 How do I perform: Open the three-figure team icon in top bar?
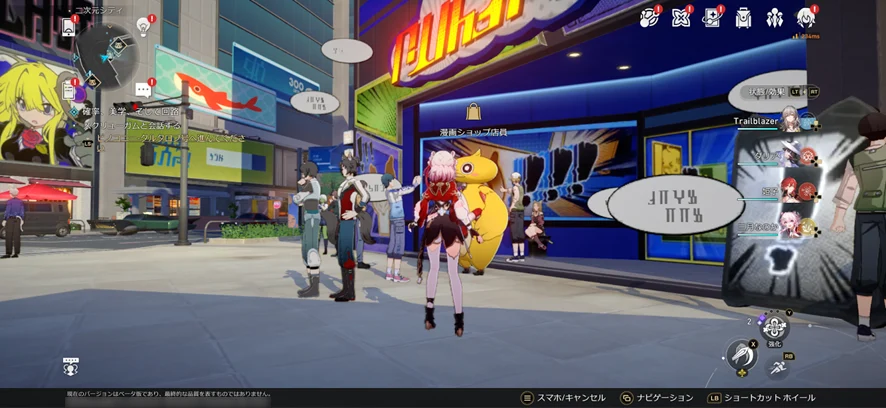[x=774, y=17]
